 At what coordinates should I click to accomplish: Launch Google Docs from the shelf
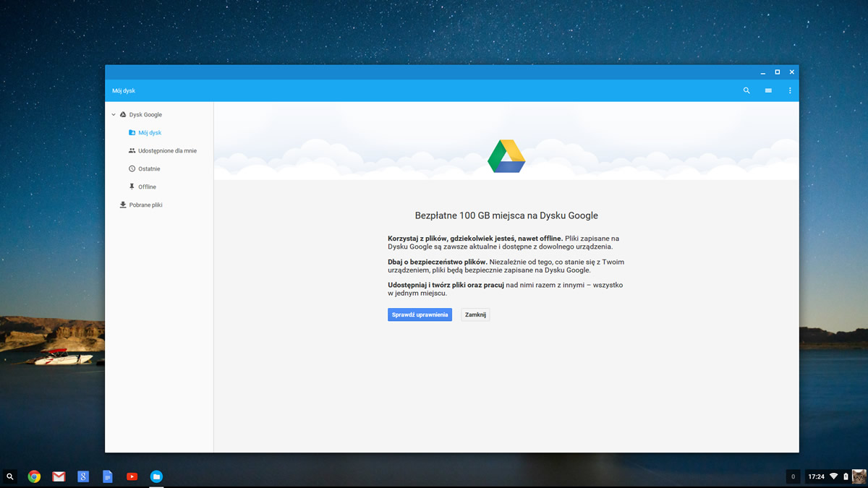click(108, 476)
